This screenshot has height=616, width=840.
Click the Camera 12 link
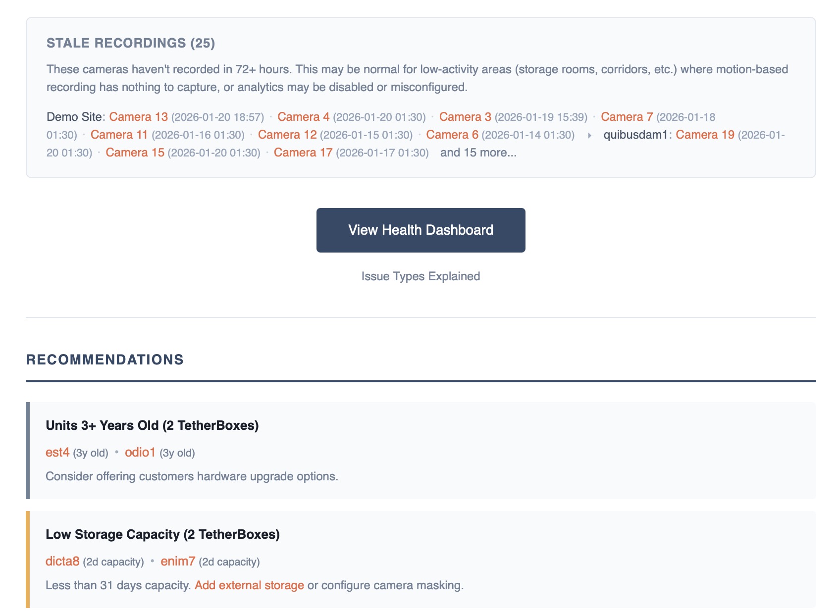[287, 135]
